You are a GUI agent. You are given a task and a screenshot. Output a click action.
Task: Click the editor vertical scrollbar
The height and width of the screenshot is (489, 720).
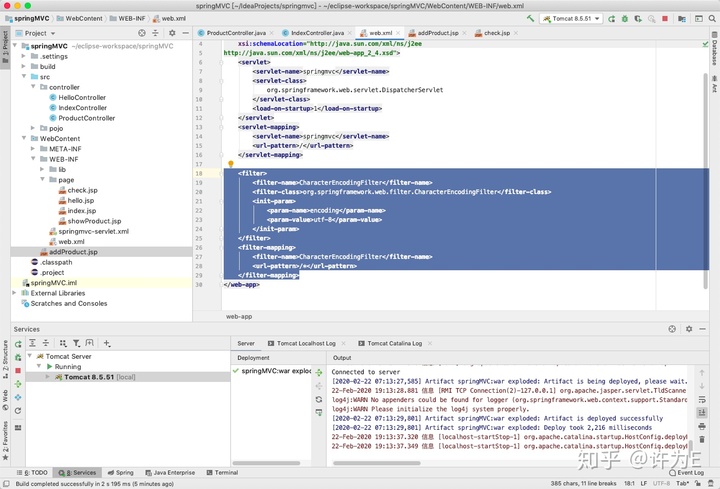706,181
